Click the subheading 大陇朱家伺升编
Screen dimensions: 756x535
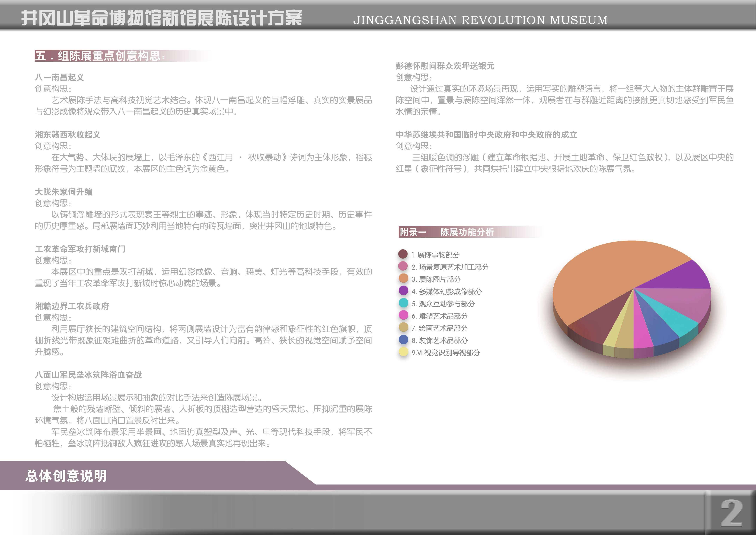(x=63, y=192)
